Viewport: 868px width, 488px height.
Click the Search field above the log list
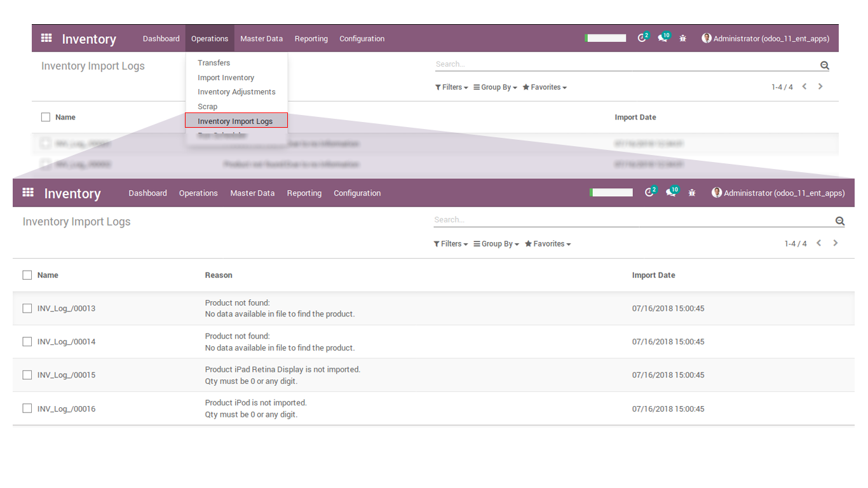[629, 220]
